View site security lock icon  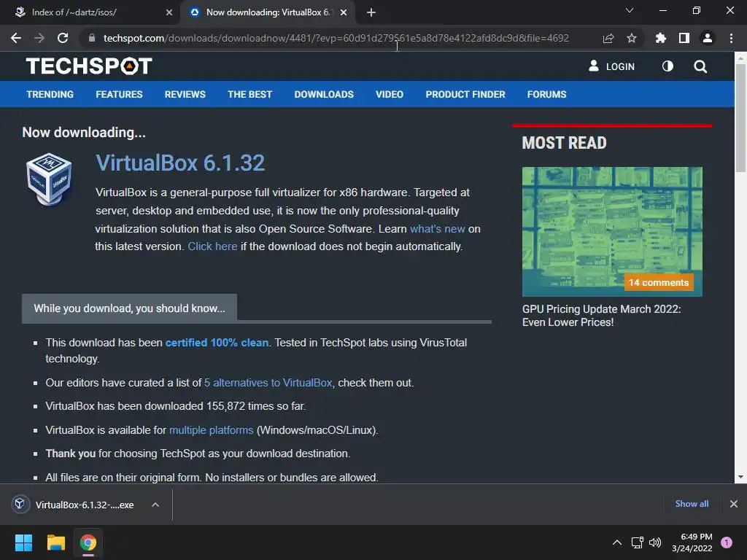click(x=92, y=38)
